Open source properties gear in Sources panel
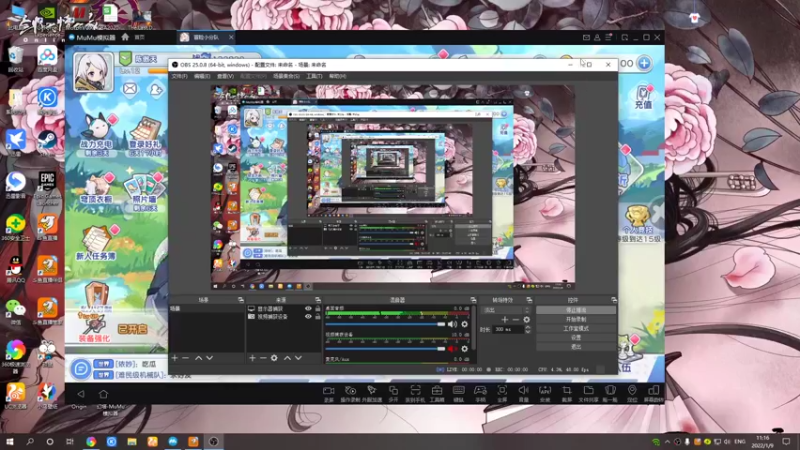 tap(274, 358)
